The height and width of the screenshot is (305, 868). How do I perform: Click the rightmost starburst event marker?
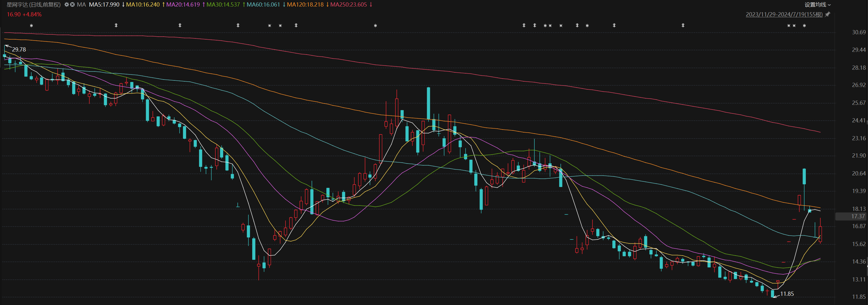click(804, 26)
